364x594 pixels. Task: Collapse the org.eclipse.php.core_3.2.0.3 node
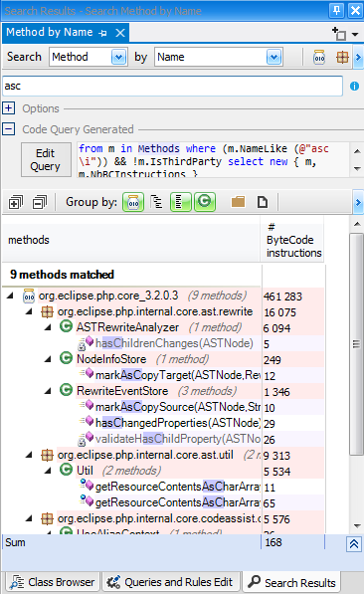pyautogui.click(x=10, y=296)
